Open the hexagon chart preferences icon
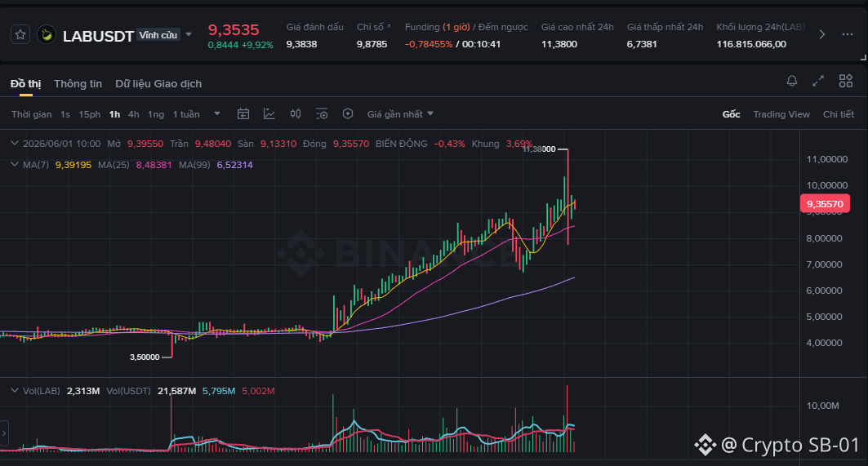The image size is (868, 466). pyautogui.click(x=348, y=113)
